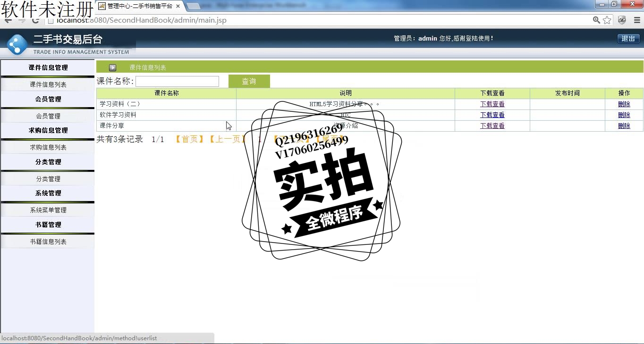Open the 分类管理 sub-item link
The height and width of the screenshot is (344, 644).
[48, 179]
